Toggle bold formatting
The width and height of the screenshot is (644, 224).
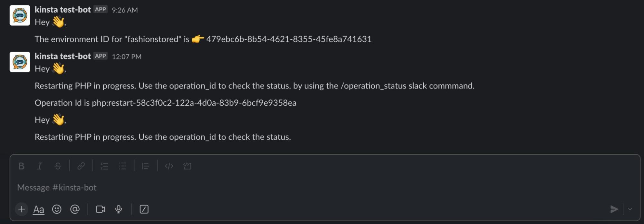point(22,166)
